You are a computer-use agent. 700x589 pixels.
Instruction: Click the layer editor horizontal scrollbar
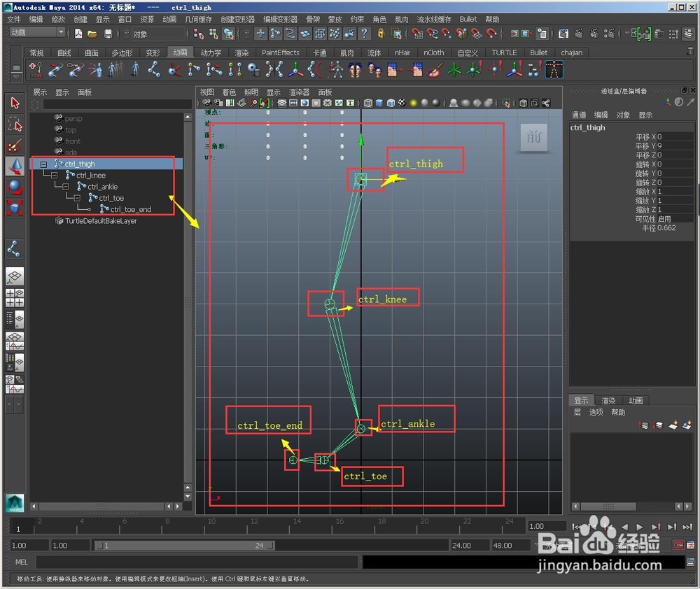608,506
